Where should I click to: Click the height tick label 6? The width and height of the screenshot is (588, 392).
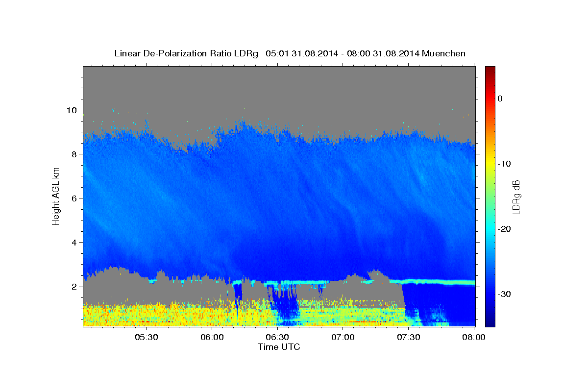[73, 198]
